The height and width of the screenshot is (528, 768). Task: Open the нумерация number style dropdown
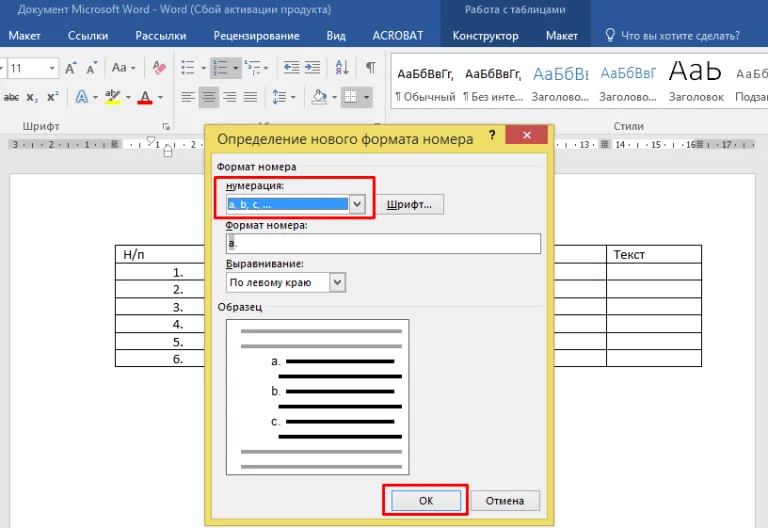[x=358, y=204]
